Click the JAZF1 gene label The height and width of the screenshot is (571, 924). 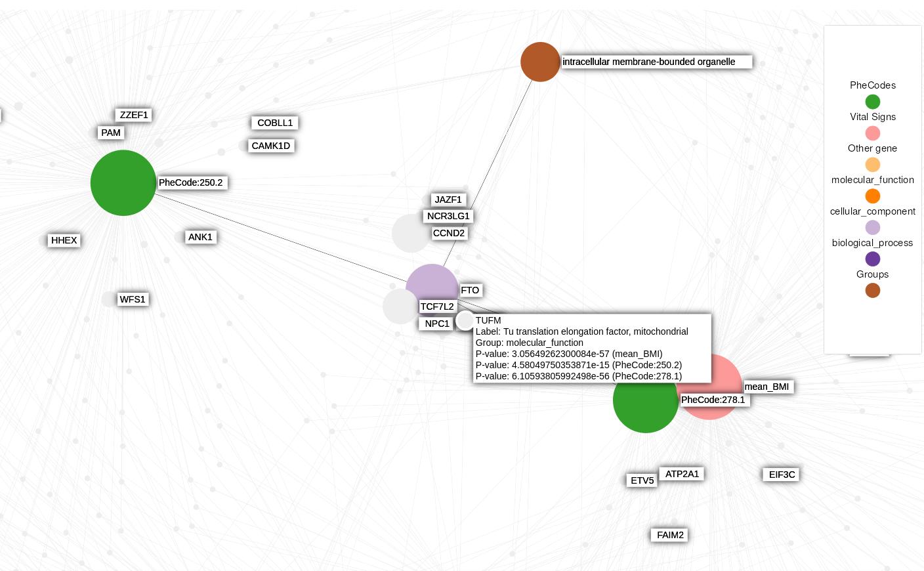tap(448, 200)
